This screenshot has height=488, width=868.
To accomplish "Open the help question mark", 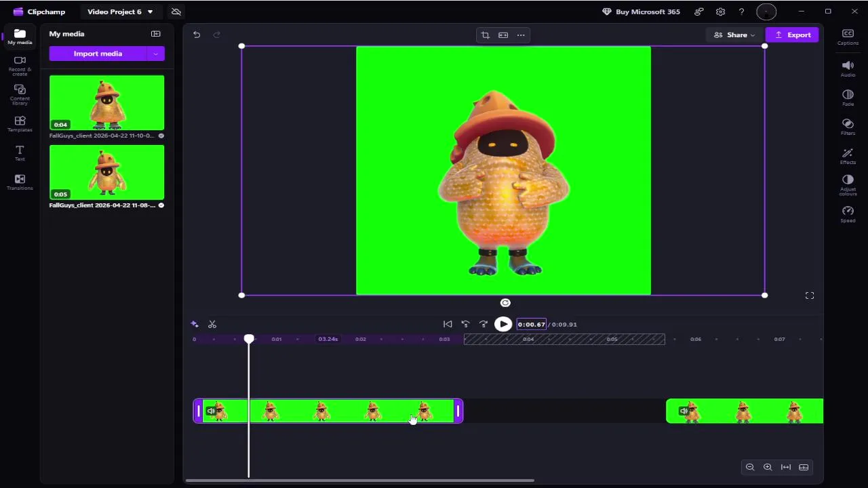I will (x=742, y=12).
